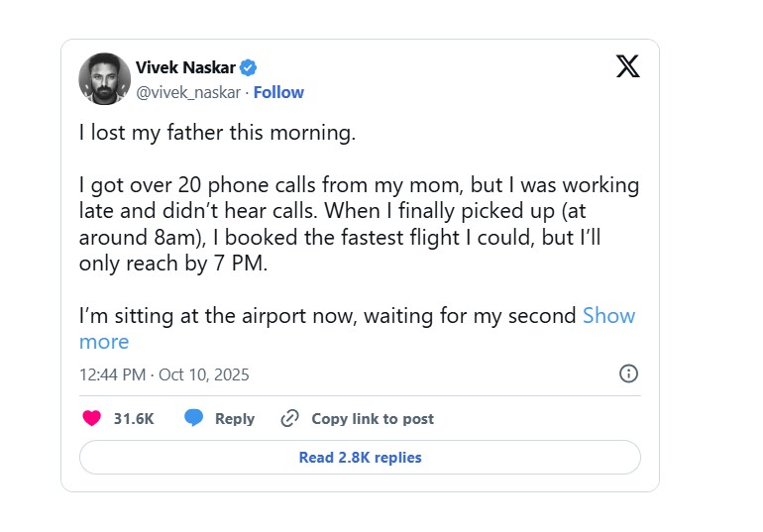The width and height of the screenshot is (763, 532).
Task: Click the chain link copy icon
Action: coord(290,418)
